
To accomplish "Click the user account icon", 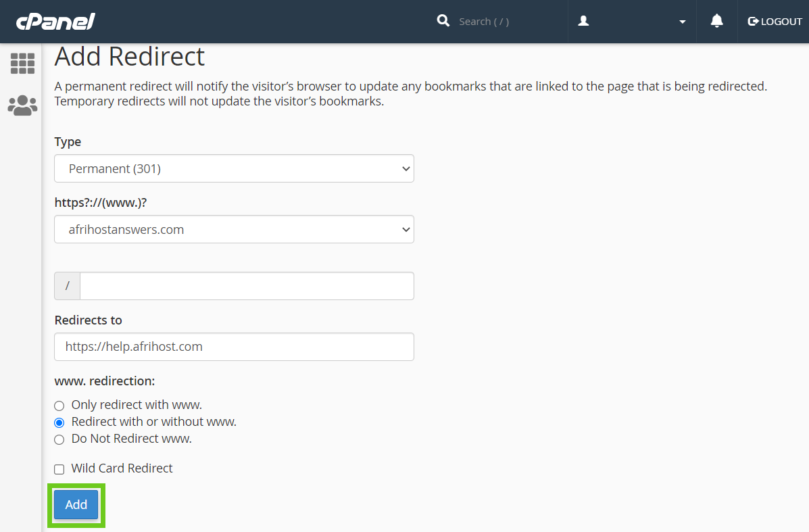I will tap(584, 21).
